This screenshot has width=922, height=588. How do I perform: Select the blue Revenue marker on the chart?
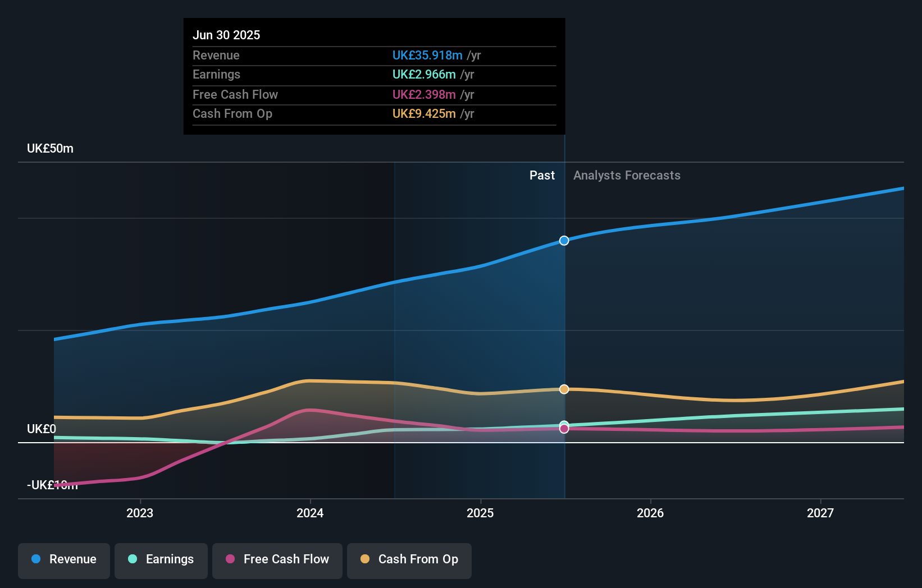pos(564,241)
